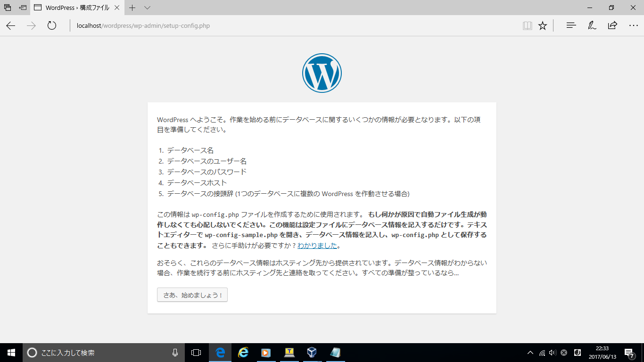Screen dimensions: 644x362
Task: Open a new tab with plus button
Action: pyautogui.click(x=132, y=8)
